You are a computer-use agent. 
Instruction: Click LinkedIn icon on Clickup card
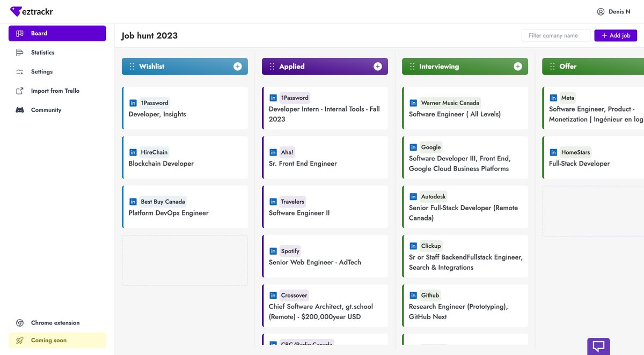click(x=413, y=246)
